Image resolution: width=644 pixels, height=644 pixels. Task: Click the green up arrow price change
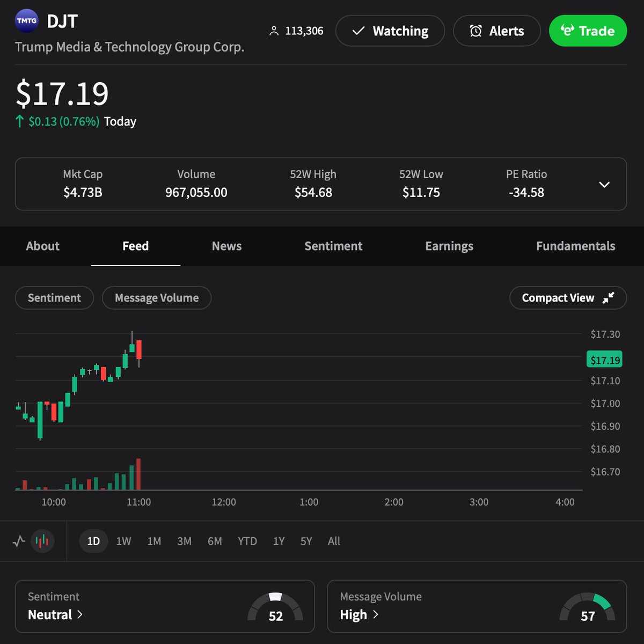pos(20,121)
